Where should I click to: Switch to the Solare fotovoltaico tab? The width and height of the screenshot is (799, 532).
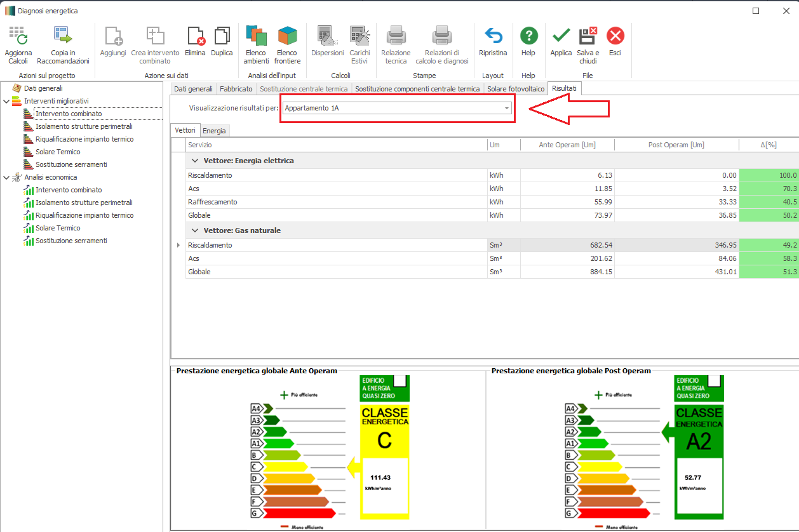pos(516,89)
